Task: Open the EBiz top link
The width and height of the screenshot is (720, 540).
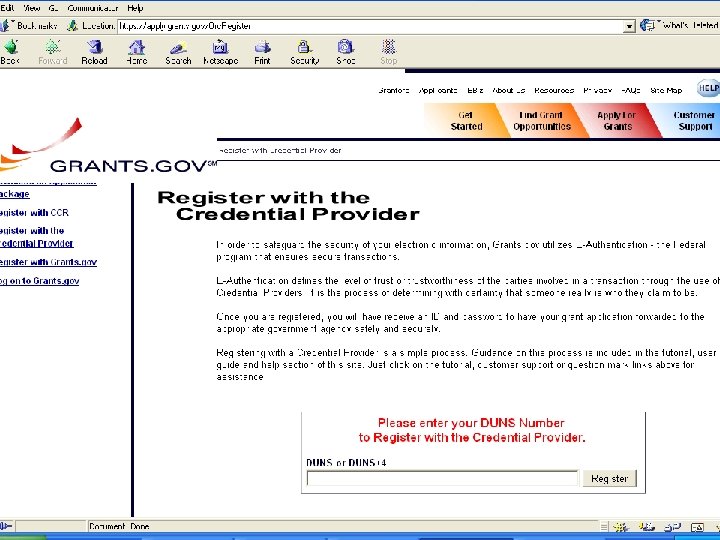Action: pyautogui.click(x=475, y=90)
